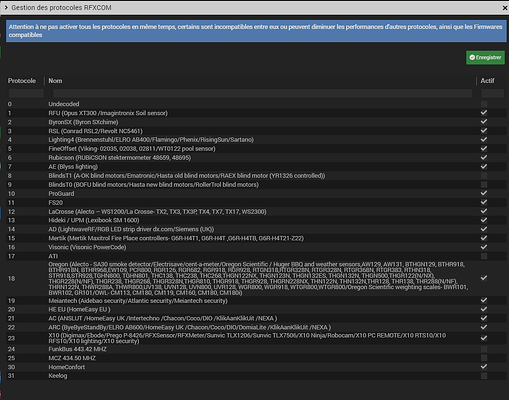Disable AC ANSLUT protocol checkbox
Viewport: 509px width, 400px height.
pyautogui.click(x=484, y=318)
